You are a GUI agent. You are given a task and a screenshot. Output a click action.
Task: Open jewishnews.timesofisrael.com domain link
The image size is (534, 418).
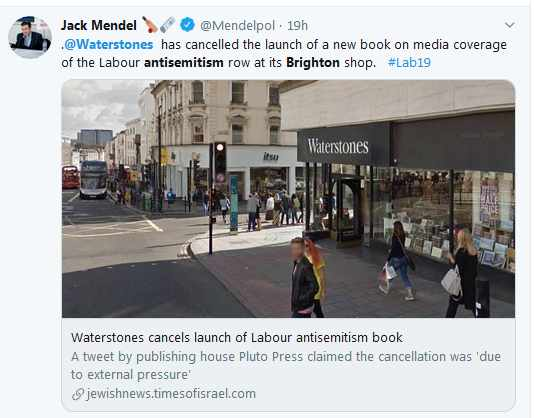[x=171, y=394]
